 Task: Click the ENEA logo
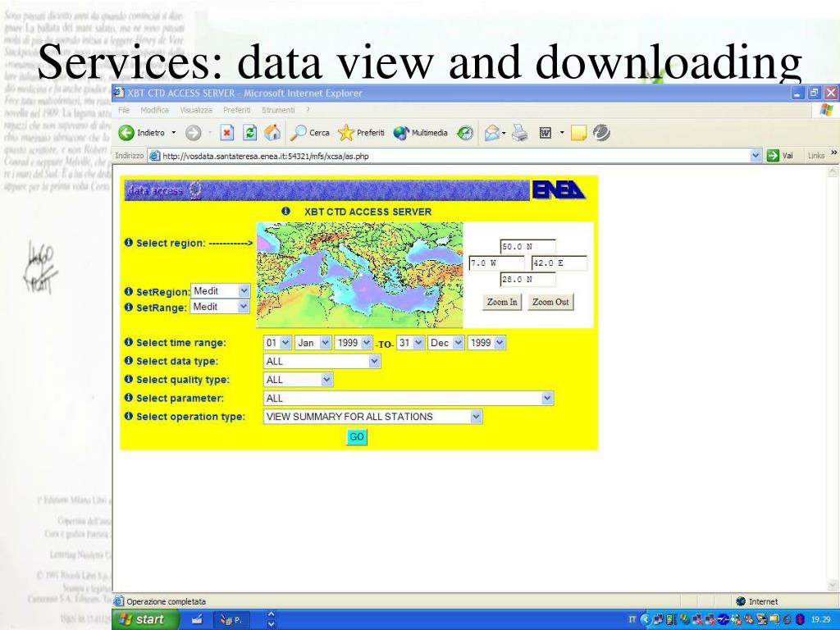pyautogui.click(x=558, y=189)
